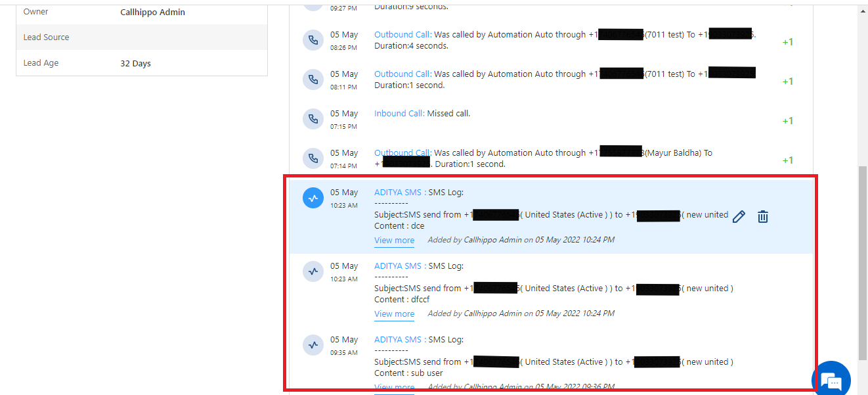Screen dimensions: 868x395
Task: Click 'Duration:4 seconds.' text
Action: [x=411, y=46]
